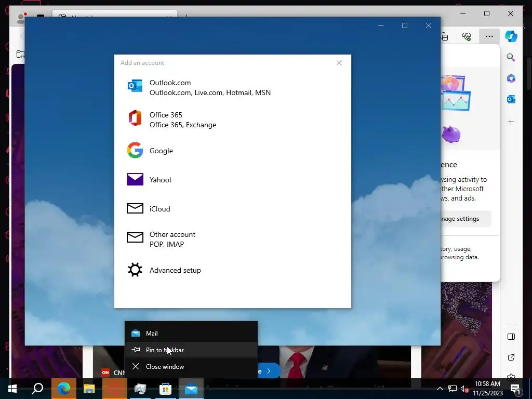Click the Edge sidebar search icon

[x=511, y=57]
